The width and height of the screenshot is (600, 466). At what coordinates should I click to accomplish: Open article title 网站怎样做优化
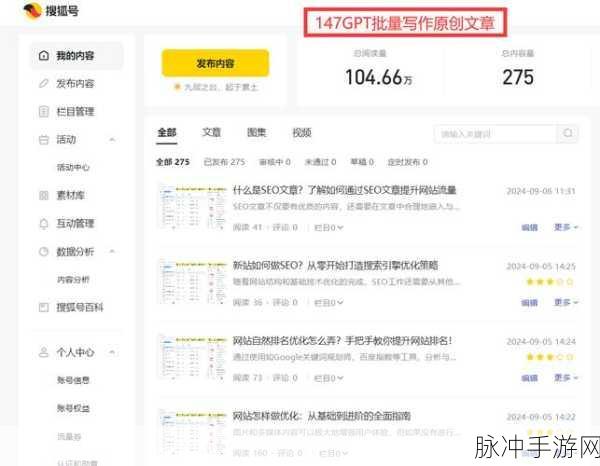(x=321, y=415)
